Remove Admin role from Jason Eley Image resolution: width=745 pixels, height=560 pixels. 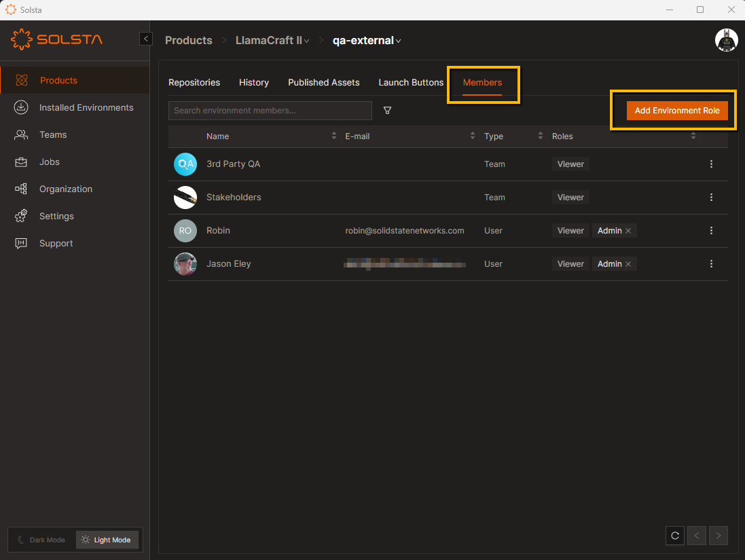coord(628,263)
